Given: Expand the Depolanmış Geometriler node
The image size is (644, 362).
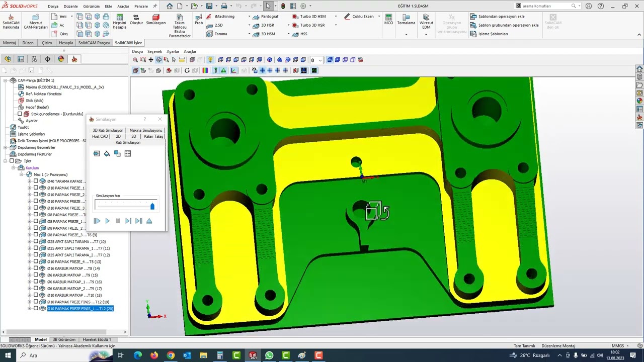Looking at the screenshot, I should tap(5, 147).
